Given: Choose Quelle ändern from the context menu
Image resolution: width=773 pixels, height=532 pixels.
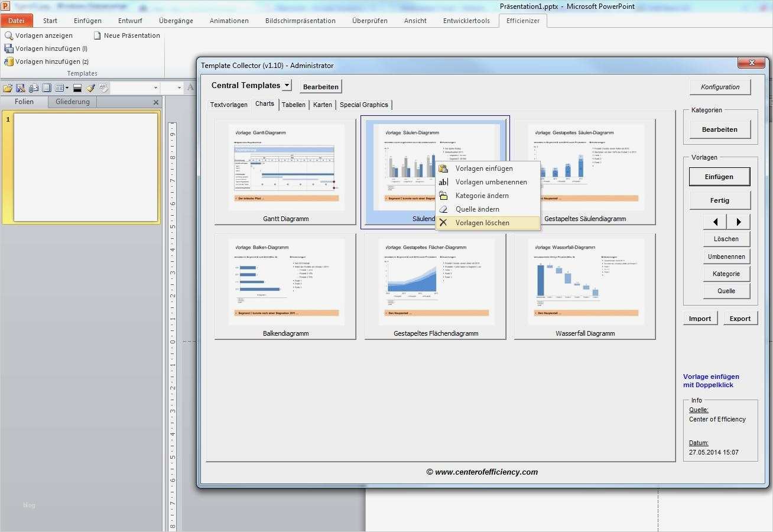Looking at the screenshot, I should 488,209.
